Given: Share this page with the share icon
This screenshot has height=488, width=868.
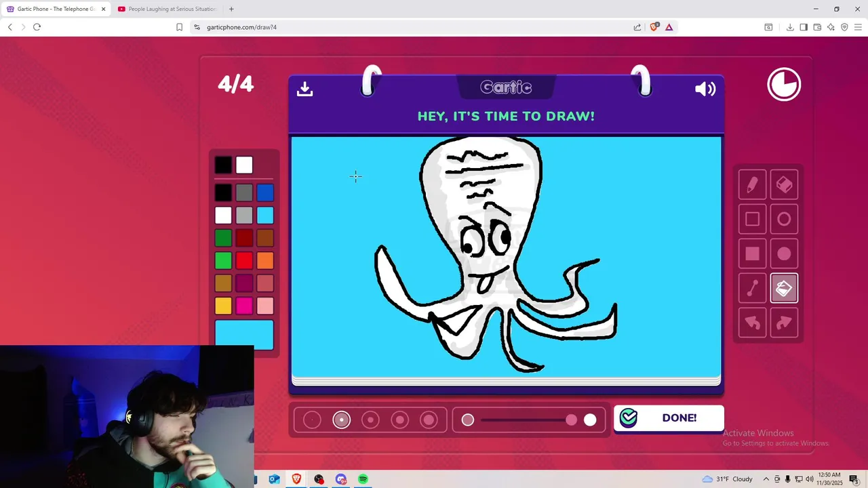Looking at the screenshot, I should (637, 27).
